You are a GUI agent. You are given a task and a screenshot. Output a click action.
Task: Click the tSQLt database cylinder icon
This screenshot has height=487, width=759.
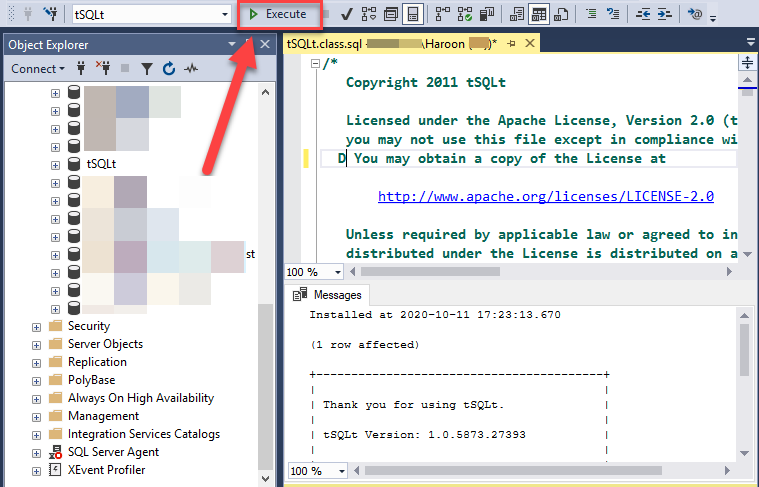[x=74, y=164]
